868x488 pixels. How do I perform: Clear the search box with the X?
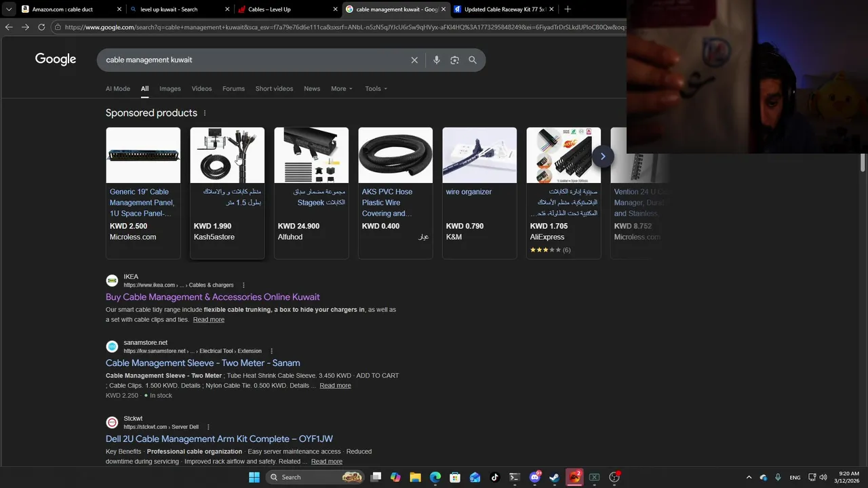pyautogui.click(x=414, y=60)
